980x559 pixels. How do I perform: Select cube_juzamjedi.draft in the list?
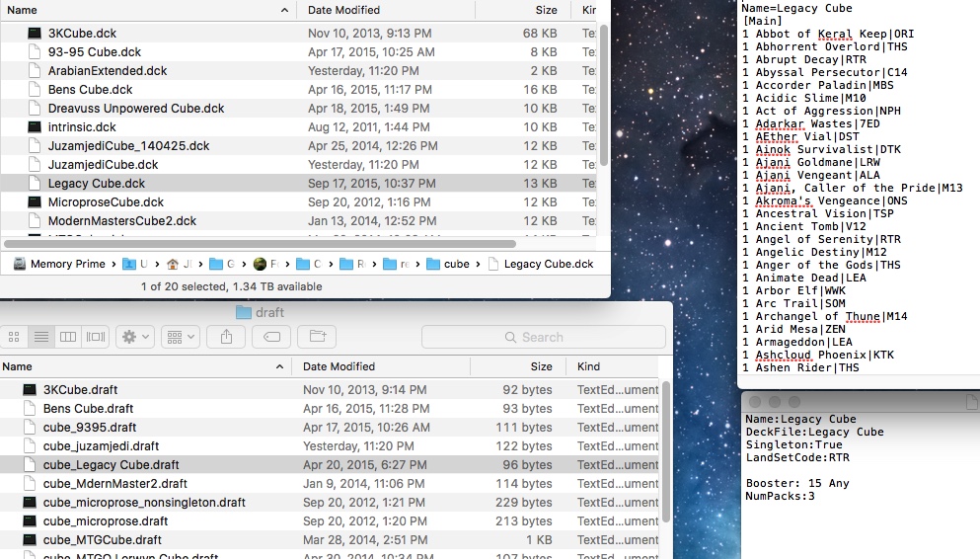(x=101, y=446)
